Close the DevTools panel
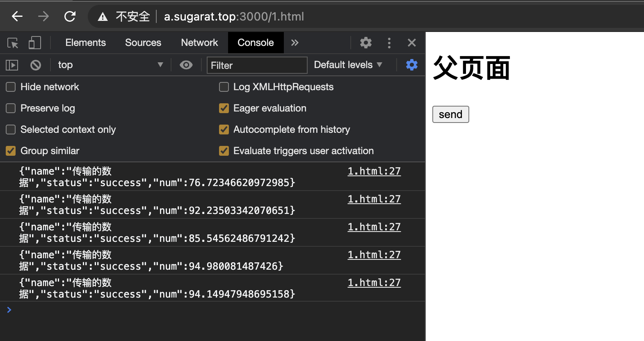Screen dimensions: 644x341 click(412, 43)
